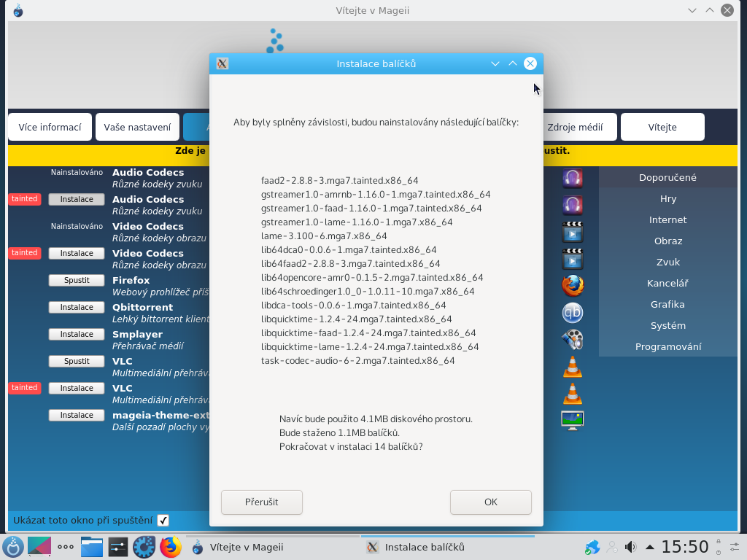Viewport: 747px width, 560px height.
Task: Click the shade chevron on Vítejte v Mageii window
Action: coord(692,10)
